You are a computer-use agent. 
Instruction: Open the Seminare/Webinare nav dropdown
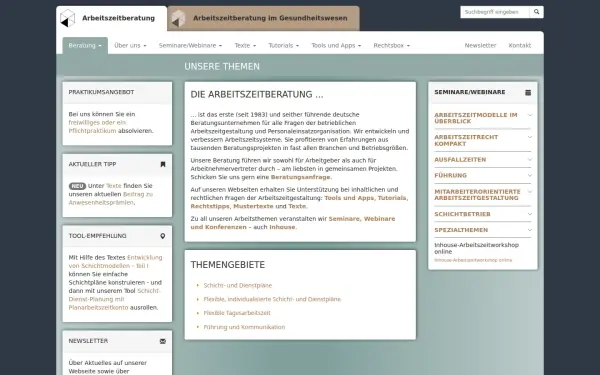190,46
